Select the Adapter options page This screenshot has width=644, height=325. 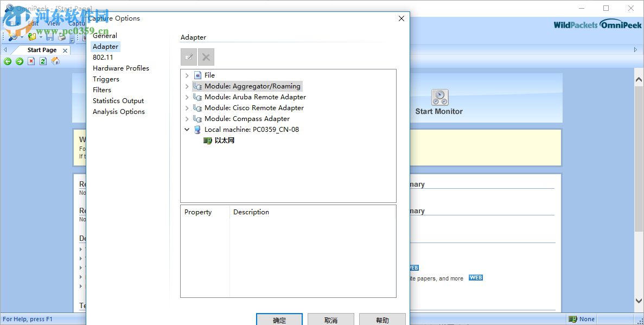coord(106,47)
